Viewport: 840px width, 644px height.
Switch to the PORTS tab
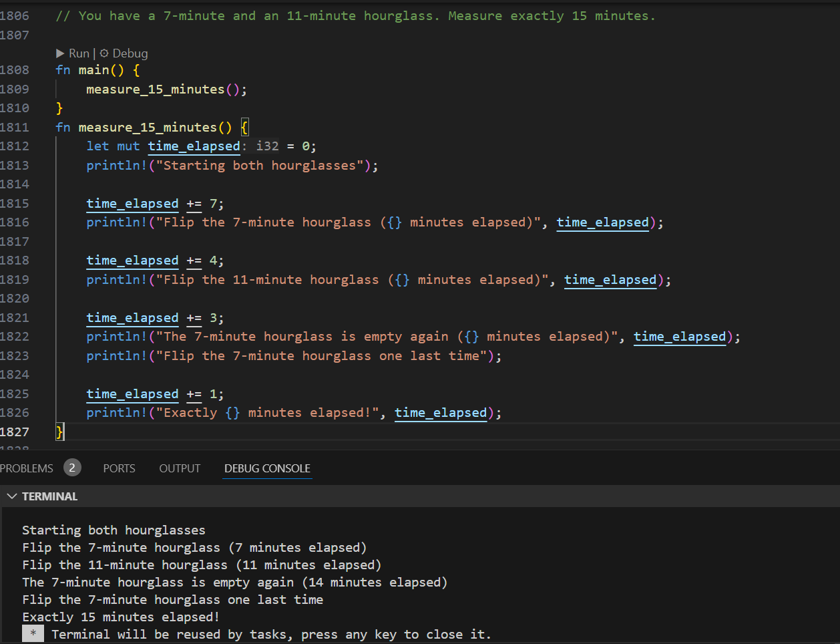pyautogui.click(x=119, y=468)
